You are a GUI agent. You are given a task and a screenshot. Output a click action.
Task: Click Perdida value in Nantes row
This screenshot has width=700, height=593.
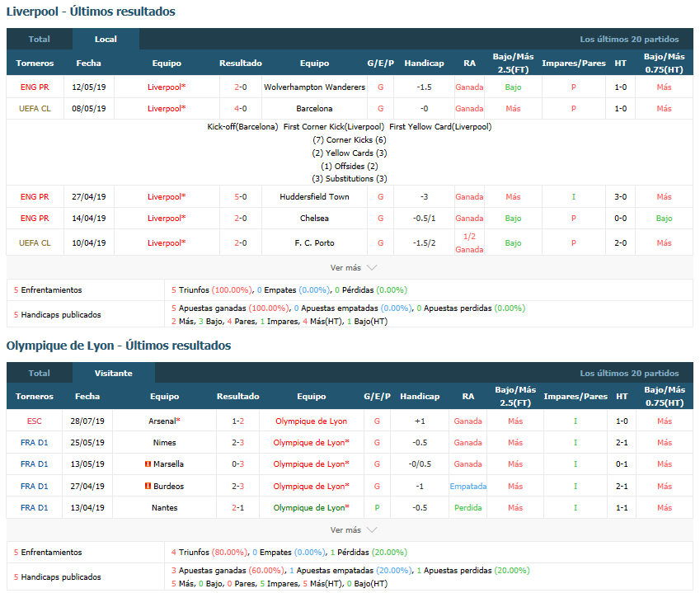[x=467, y=507]
